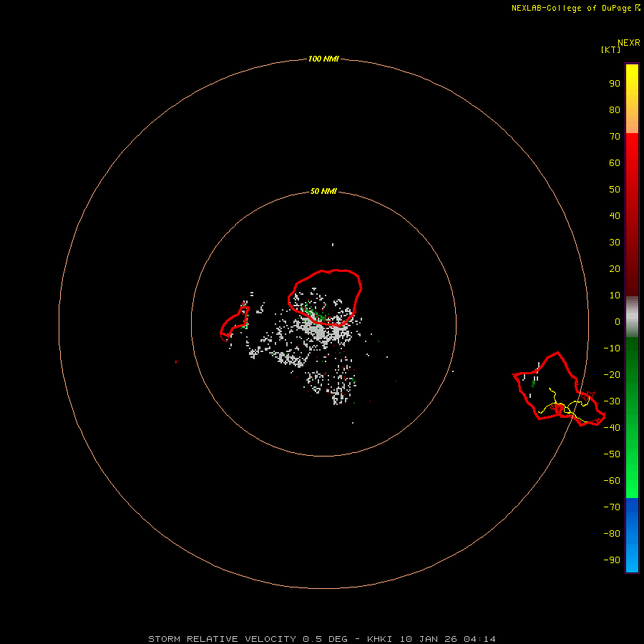Click the 70 value on the velocity scale
The height and width of the screenshot is (644, 644).
(x=615, y=137)
